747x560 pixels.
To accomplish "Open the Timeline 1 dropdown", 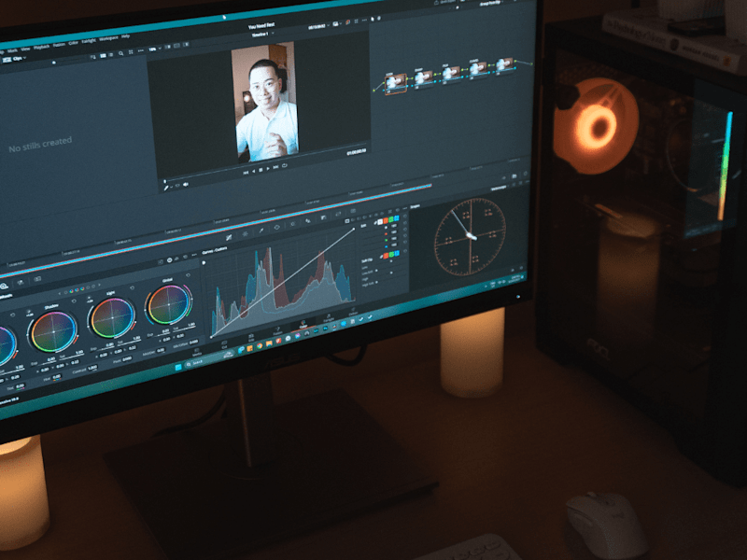I will coord(261,35).
